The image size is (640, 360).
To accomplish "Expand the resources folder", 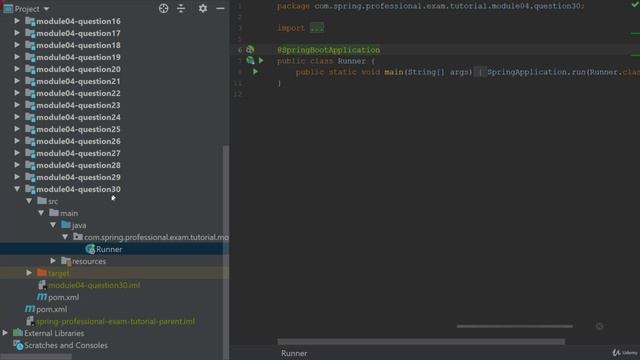I will pyautogui.click(x=53, y=260).
